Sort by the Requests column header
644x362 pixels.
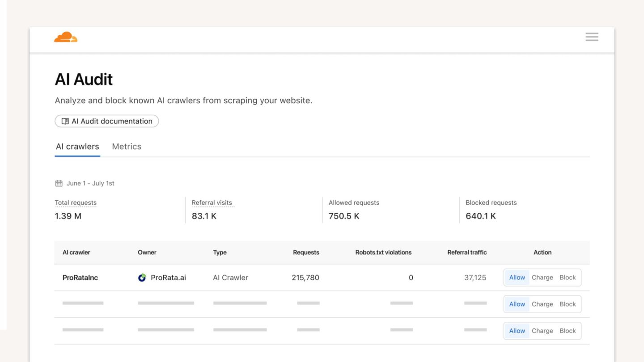[306, 253]
